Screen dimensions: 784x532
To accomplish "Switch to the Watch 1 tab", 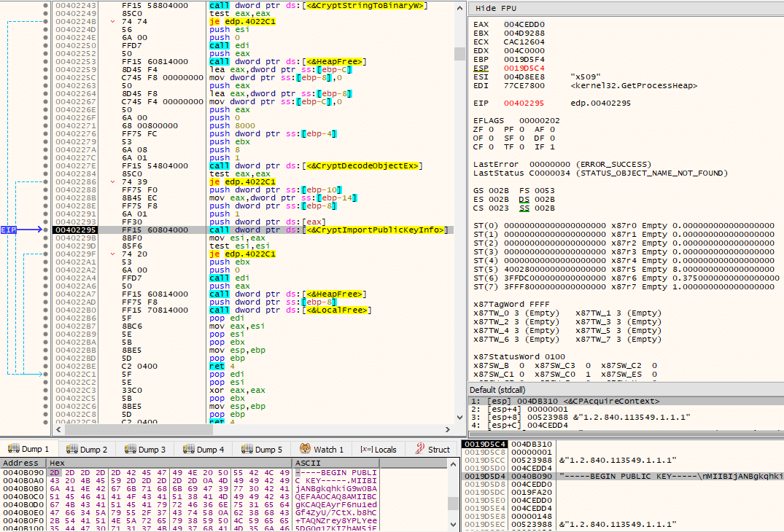I will (x=321, y=449).
